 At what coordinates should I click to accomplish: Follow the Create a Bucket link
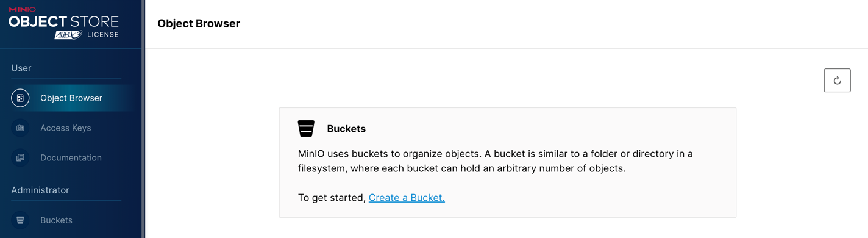click(x=407, y=197)
